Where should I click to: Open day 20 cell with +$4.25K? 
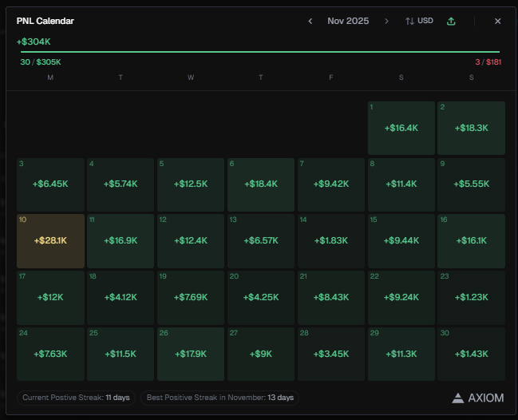[x=261, y=298]
